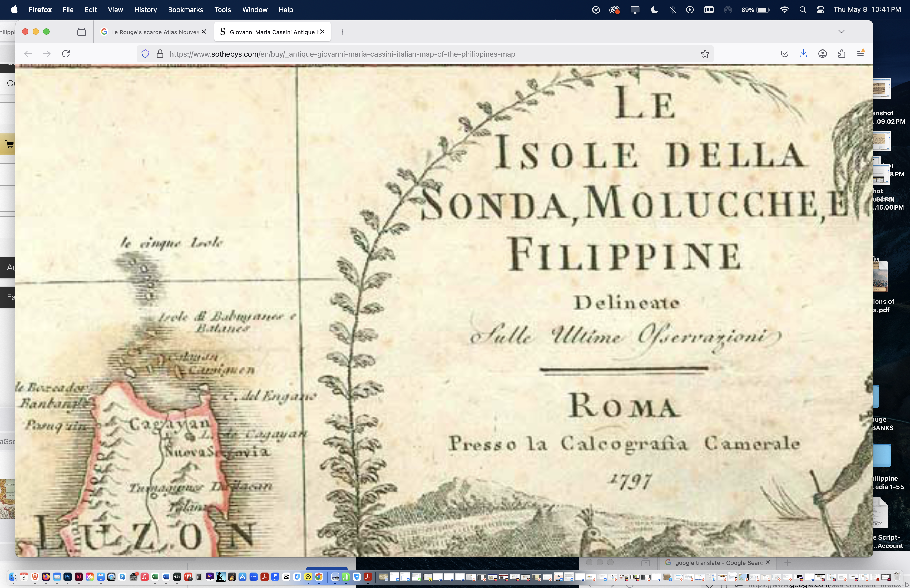Open Wi-Fi status menu
The width and height of the screenshot is (910, 588).
pyautogui.click(x=784, y=9)
